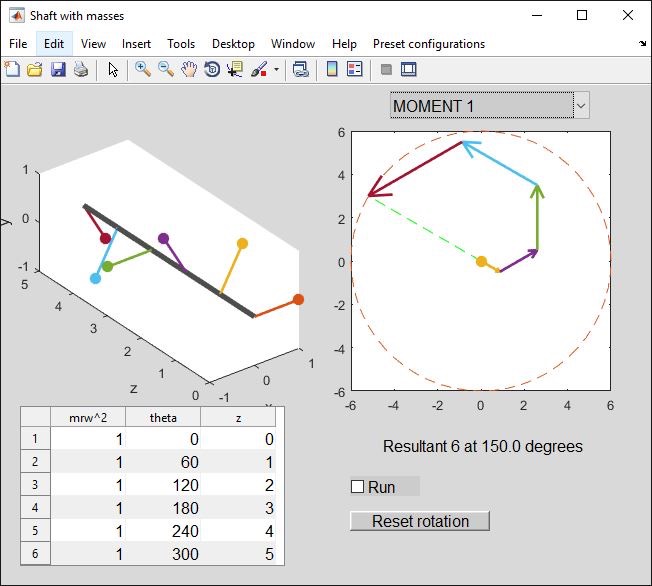Toggle the Edit Plot arrow tool
The image size is (652, 586).
pos(113,70)
